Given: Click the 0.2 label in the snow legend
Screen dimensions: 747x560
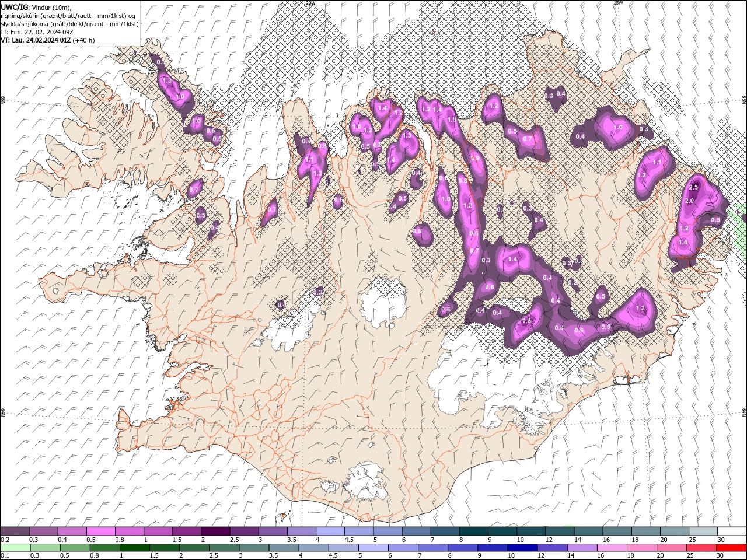Looking at the screenshot, I should tap(5, 540).
